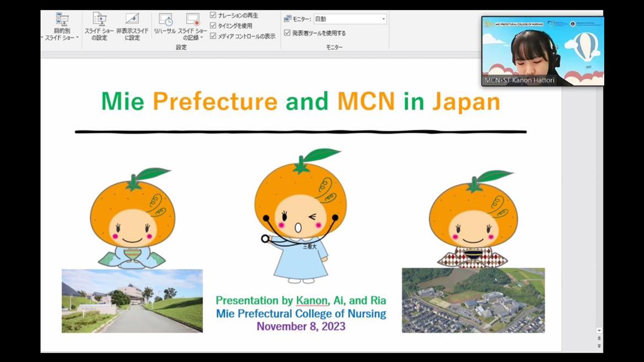Toggle メディア コントロールの表示 checkbox
This screenshot has height=362, width=644.
click(213, 36)
